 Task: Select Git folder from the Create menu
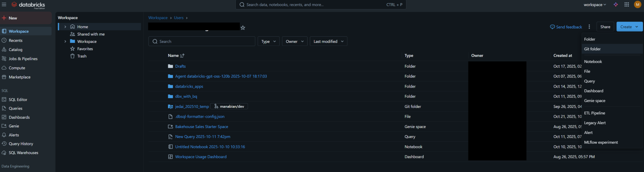pos(612,49)
